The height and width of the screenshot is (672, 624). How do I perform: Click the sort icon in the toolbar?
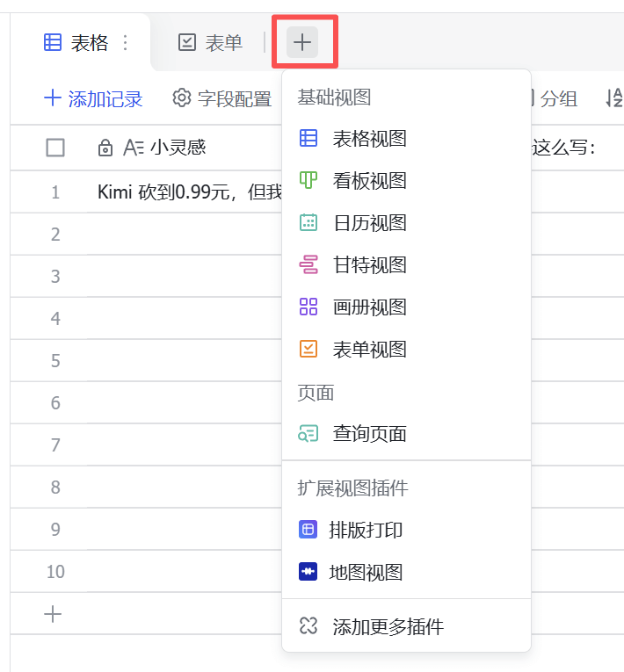614,98
